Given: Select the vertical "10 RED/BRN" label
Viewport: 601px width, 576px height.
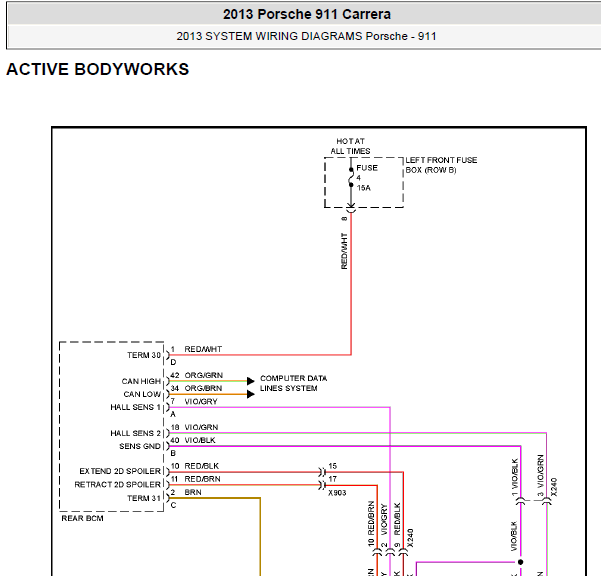Looking at the screenshot, I should (x=371, y=523).
